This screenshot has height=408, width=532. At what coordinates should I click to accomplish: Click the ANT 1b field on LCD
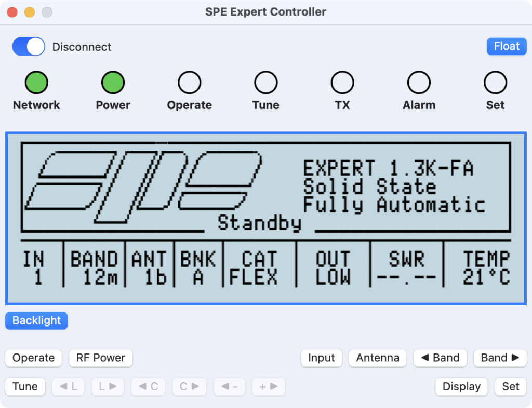pyautogui.click(x=149, y=268)
